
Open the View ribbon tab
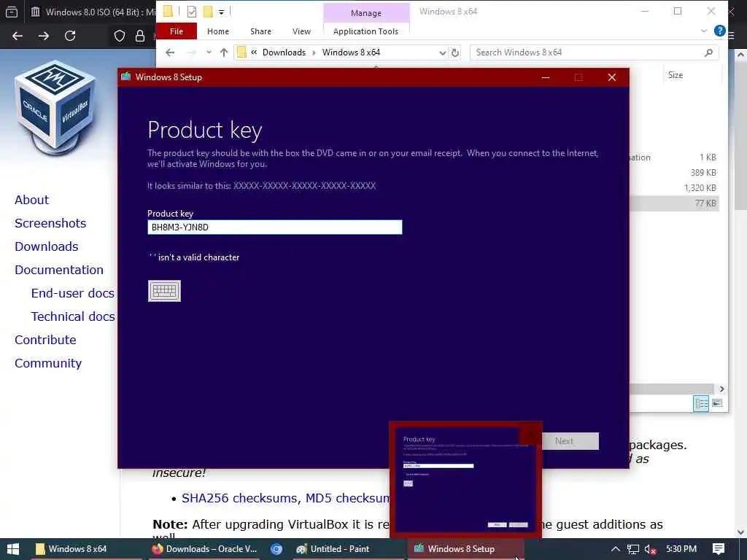click(x=301, y=31)
